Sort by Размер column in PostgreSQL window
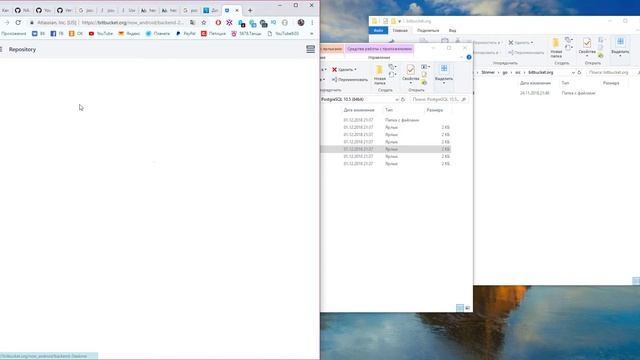640x360 pixels. point(435,110)
